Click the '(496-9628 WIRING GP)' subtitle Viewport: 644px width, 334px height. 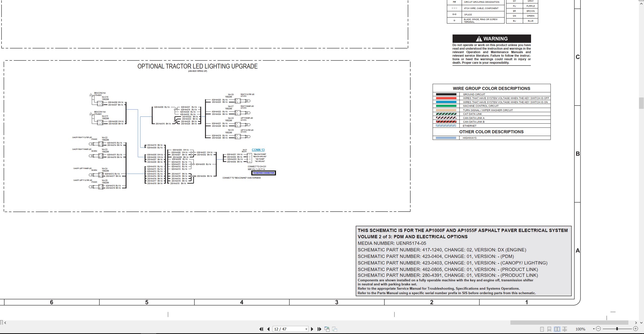(x=197, y=71)
